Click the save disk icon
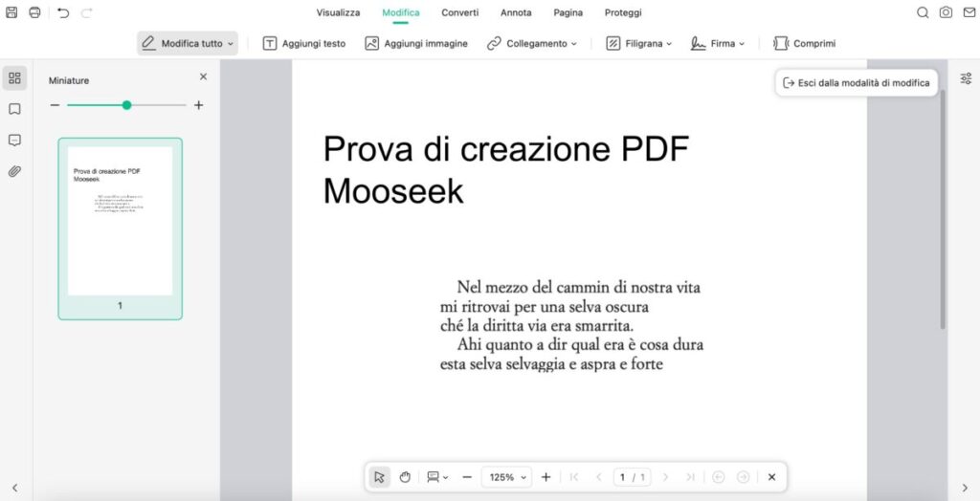Screen dimensions: 980x501 (11, 12)
